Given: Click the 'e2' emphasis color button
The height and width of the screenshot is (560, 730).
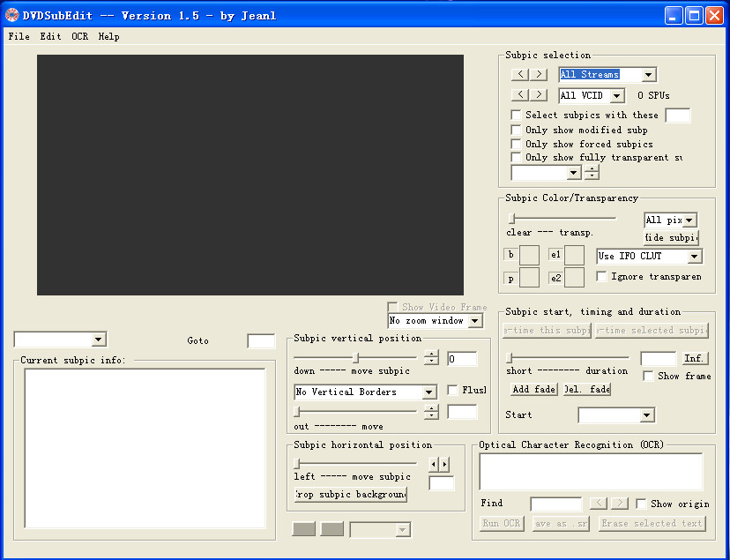Looking at the screenshot, I should click(555, 278).
